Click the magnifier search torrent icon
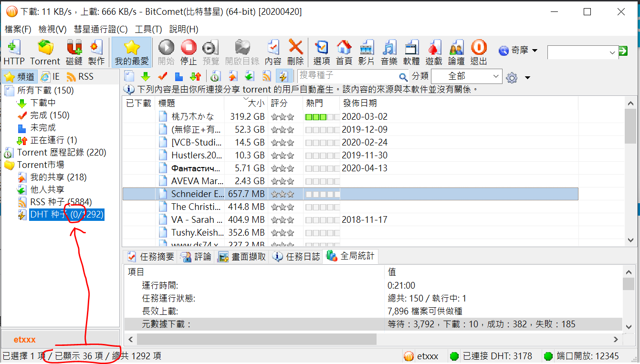 click(x=404, y=77)
